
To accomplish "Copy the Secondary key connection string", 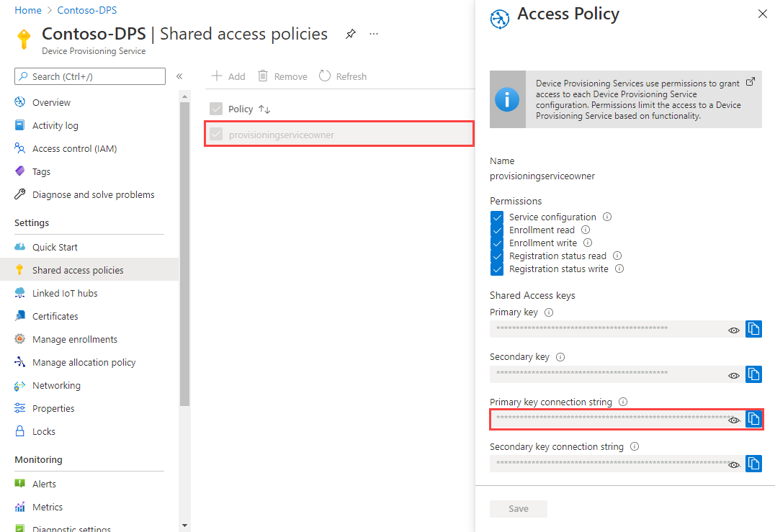I will (753, 464).
